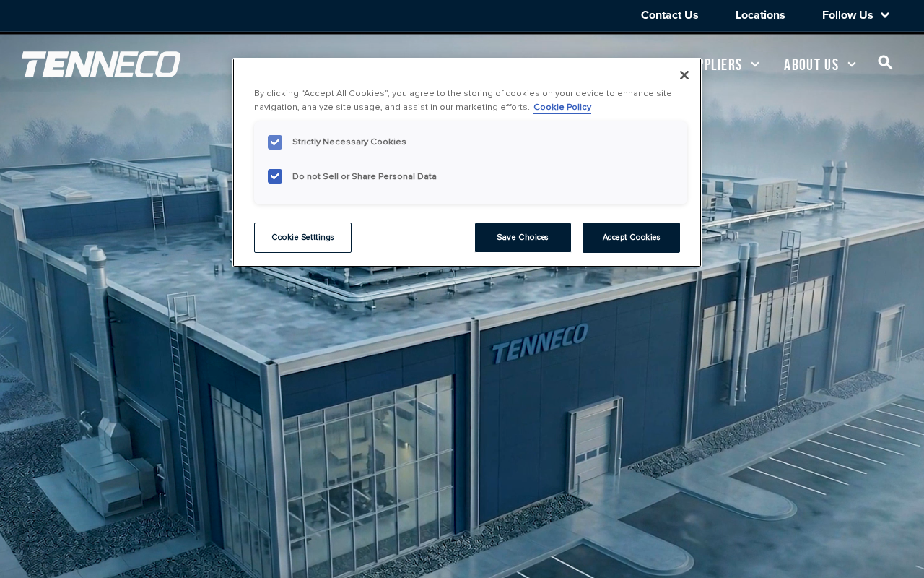Expand the Suppliers chevron arrow

click(755, 64)
